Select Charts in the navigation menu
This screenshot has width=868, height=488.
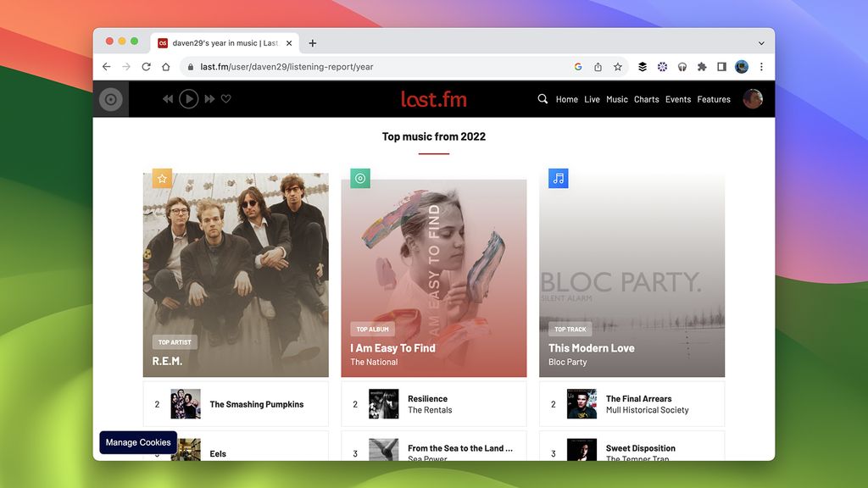tap(646, 99)
